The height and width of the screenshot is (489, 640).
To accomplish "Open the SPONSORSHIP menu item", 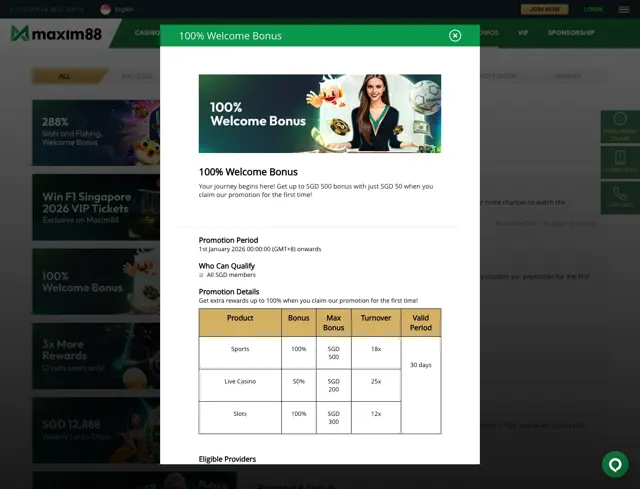I will [x=571, y=33].
